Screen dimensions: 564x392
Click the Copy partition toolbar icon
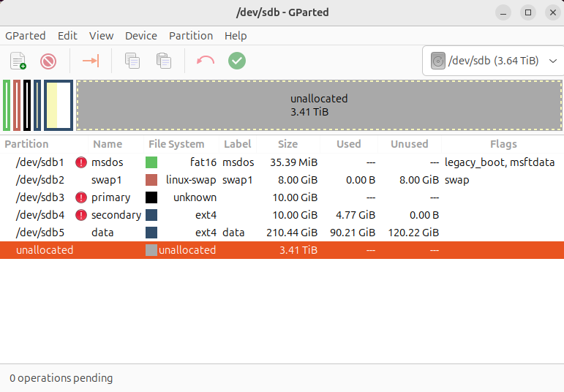click(132, 61)
